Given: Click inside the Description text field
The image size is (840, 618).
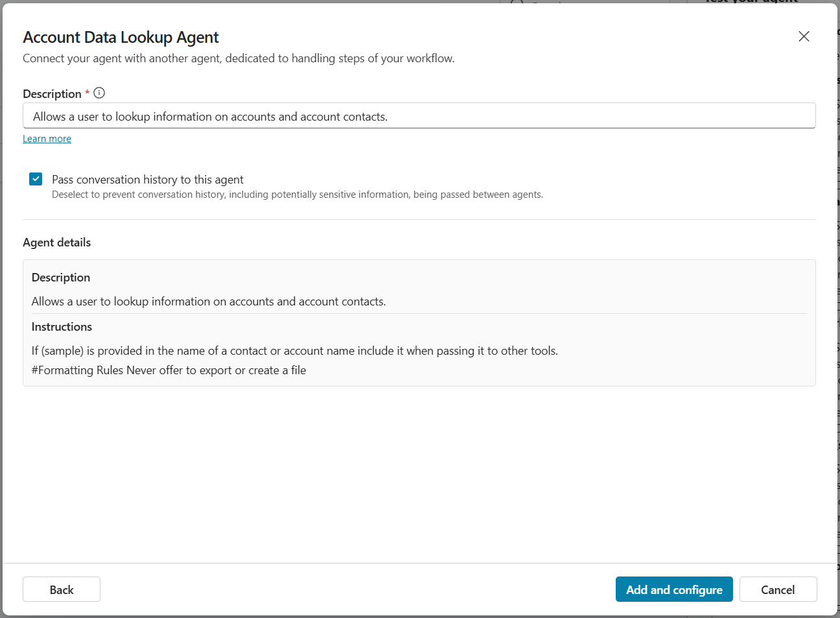Looking at the screenshot, I should 420,115.
